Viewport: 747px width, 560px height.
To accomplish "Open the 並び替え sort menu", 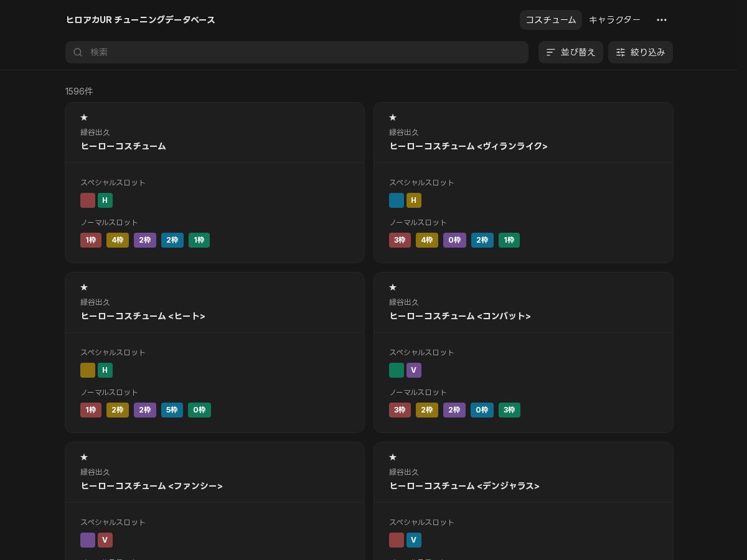I will 571,52.
